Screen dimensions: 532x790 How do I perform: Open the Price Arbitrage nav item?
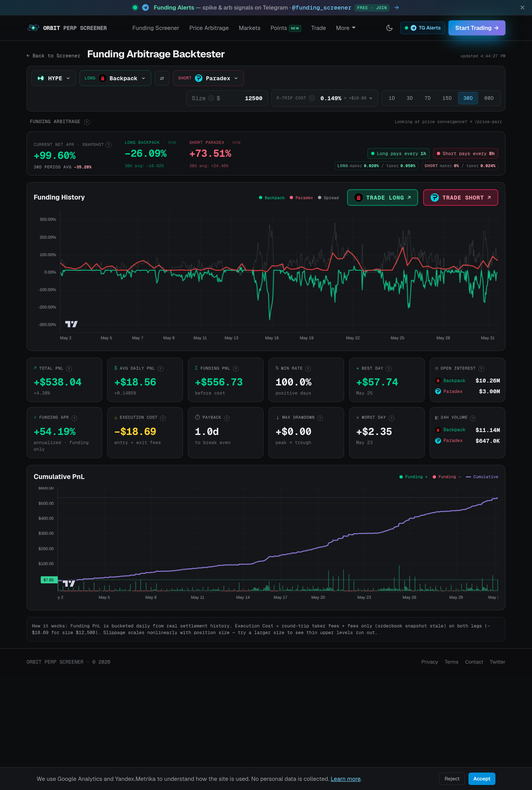[x=209, y=28]
